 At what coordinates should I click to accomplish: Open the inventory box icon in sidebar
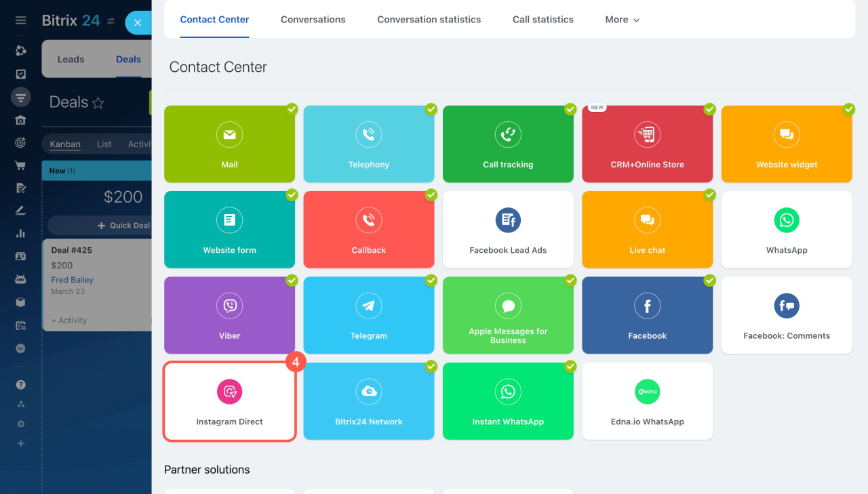[20, 302]
